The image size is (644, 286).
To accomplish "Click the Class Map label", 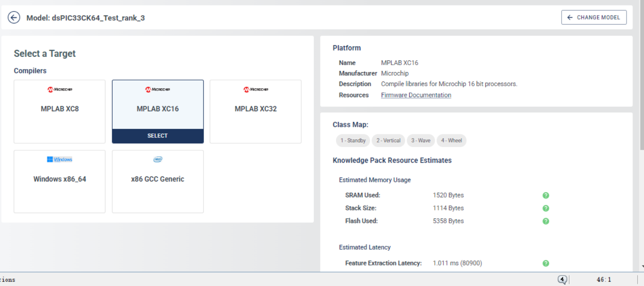I will tap(350, 125).
